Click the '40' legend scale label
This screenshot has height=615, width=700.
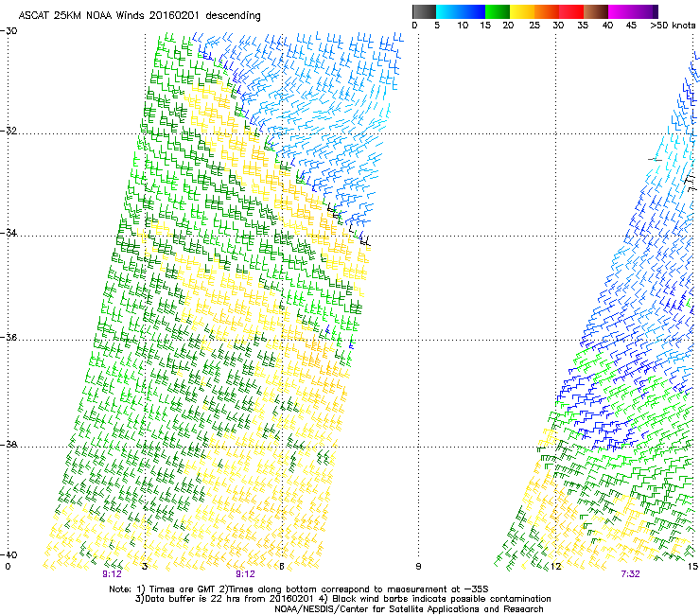[x=607, y=26]
